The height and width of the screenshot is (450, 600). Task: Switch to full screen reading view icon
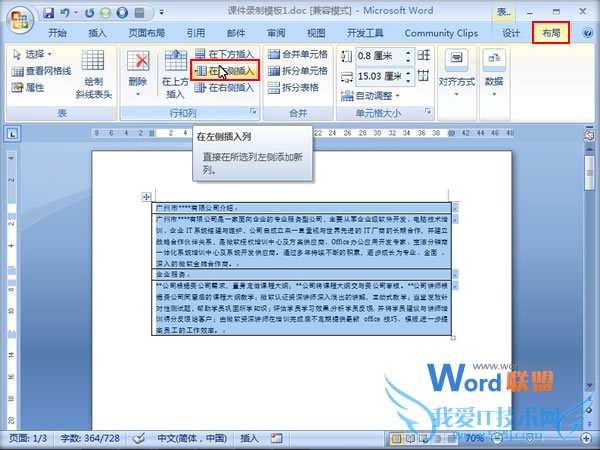pos(410,438)
